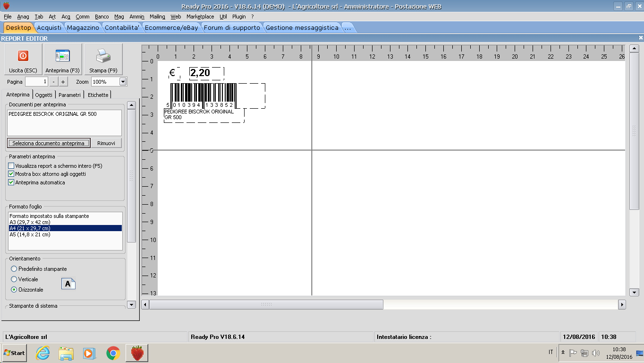Click canvas horizontal scrollbar right arrow
The height and width of the screenshot is (363, 644).
coord(622,305)
